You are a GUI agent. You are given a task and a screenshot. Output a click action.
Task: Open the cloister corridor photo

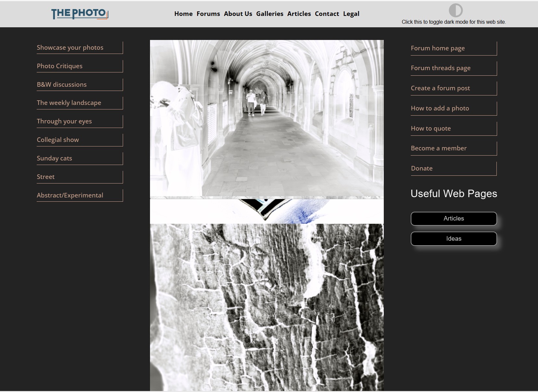point(267,118)
